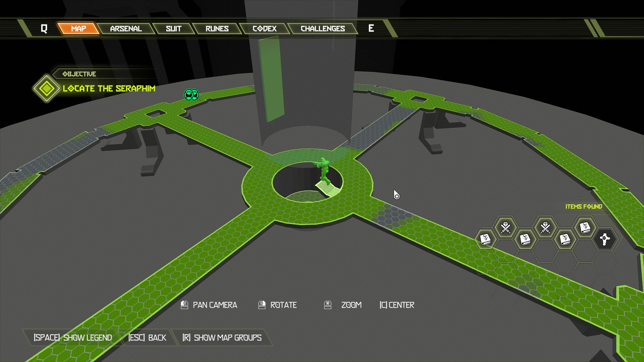This screenshot has height=362, width=644.
Task: Click the E next-tab key prompt
Action: 371,28
